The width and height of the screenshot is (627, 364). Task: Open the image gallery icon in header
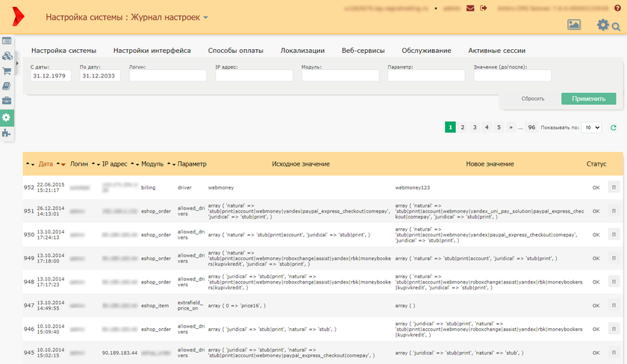574,25
